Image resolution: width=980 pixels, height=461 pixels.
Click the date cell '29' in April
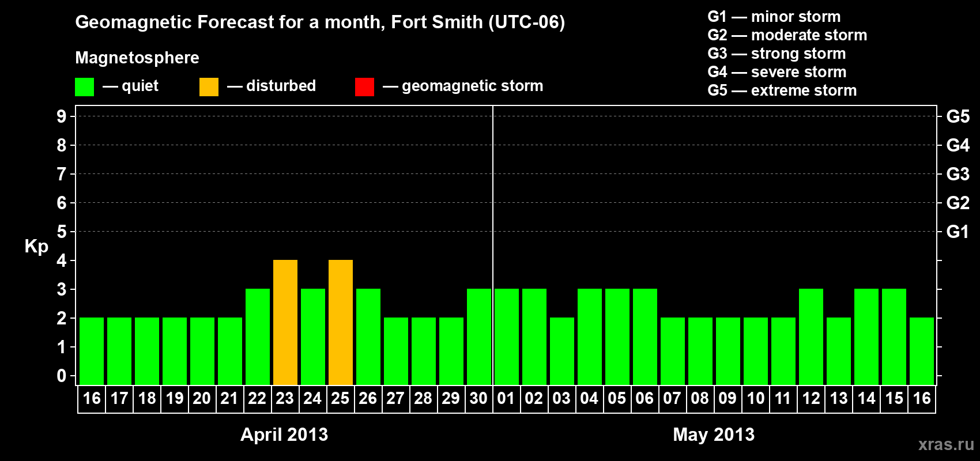coord(451,399)
